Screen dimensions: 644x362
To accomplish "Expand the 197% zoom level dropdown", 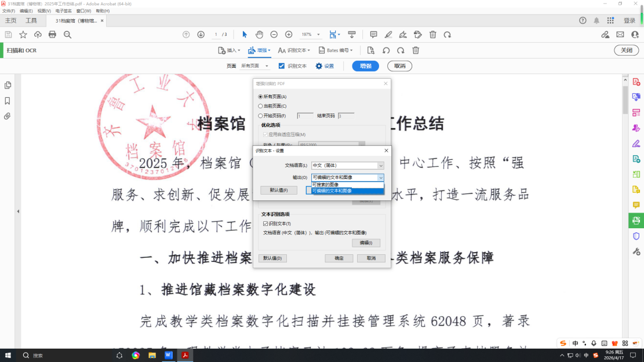I will click(318, 35).
